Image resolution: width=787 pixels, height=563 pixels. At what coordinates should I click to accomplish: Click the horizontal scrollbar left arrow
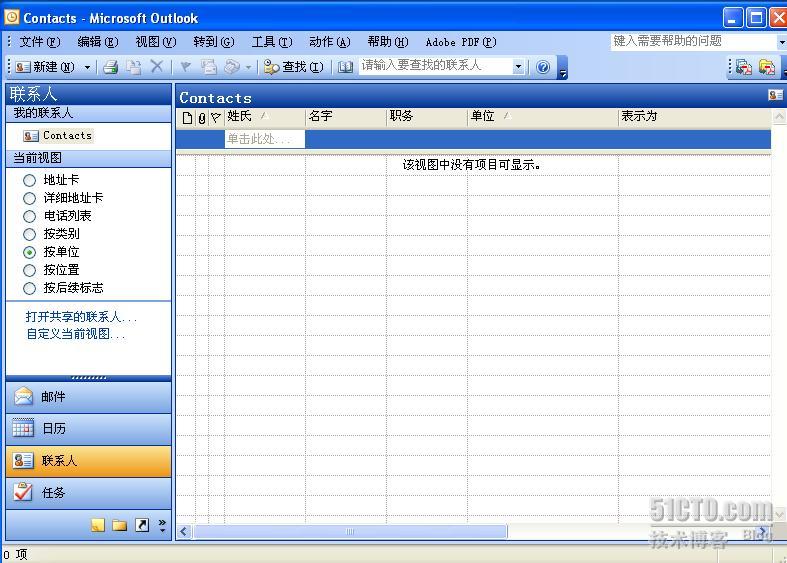tap(184, 531)
